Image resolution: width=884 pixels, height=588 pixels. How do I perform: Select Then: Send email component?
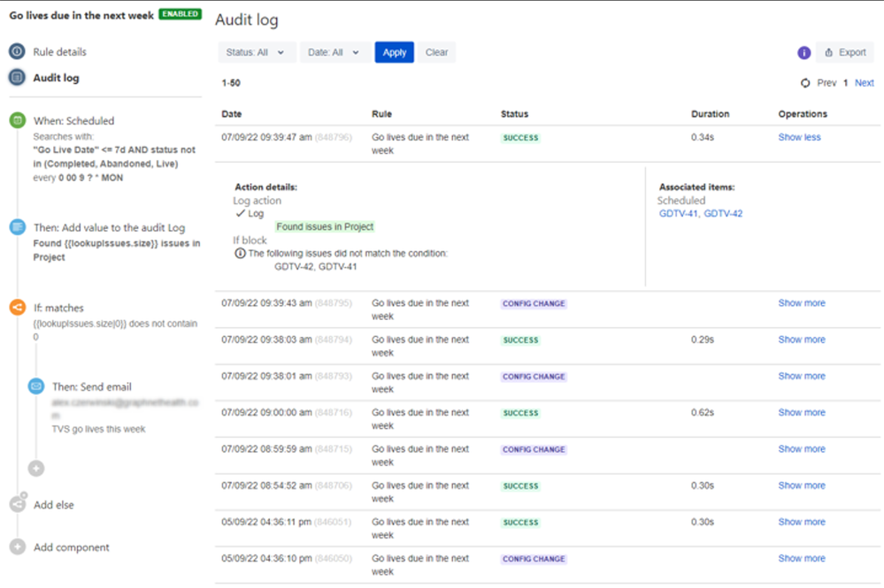pyautogui.click(x=92, y=387)
